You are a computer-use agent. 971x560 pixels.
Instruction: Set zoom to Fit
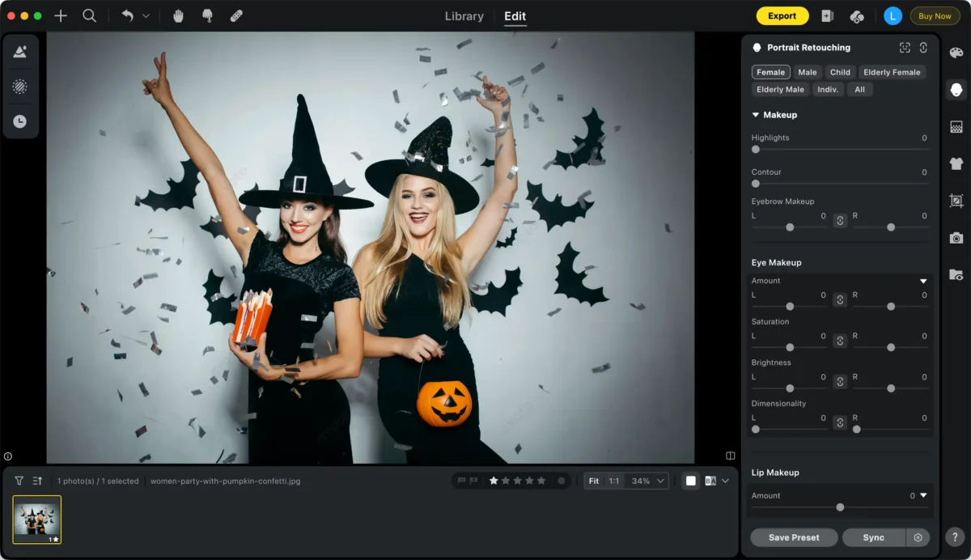[x=594, y=481]
